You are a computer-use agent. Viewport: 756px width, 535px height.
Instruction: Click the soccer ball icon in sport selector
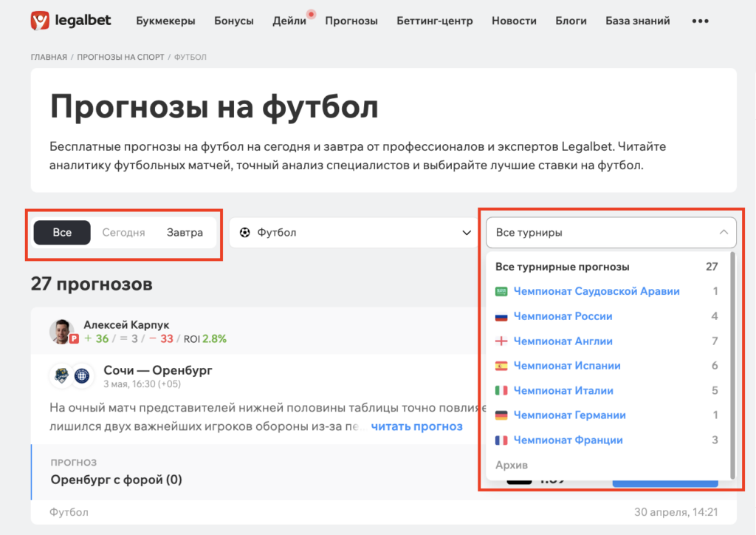point(245,233)
